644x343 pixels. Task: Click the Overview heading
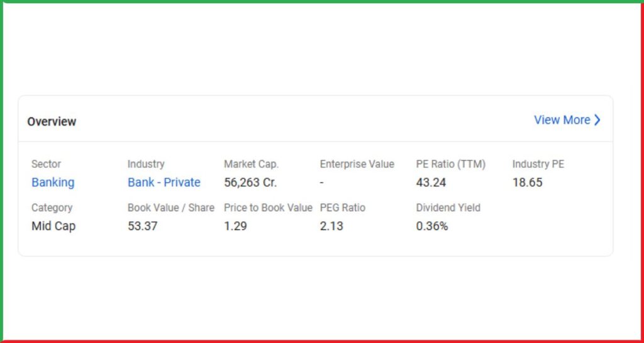(x=52, y=122)
